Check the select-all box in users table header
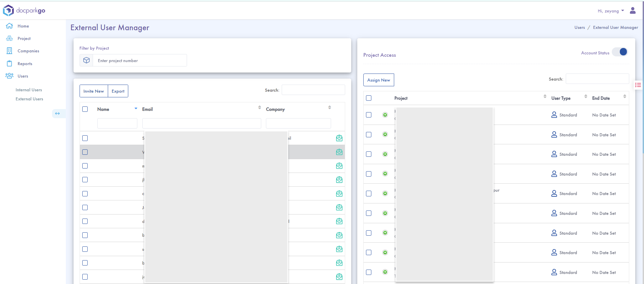 (x=85, y=109)
